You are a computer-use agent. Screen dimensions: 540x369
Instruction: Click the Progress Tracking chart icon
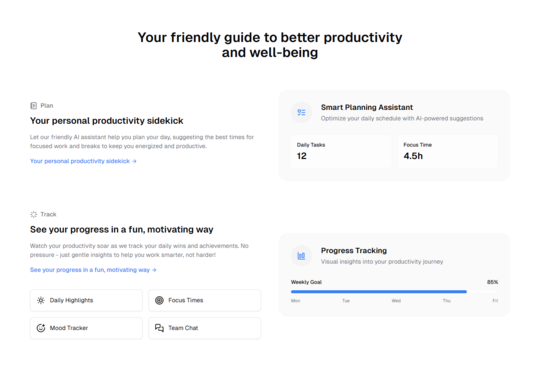click(301, 256)
